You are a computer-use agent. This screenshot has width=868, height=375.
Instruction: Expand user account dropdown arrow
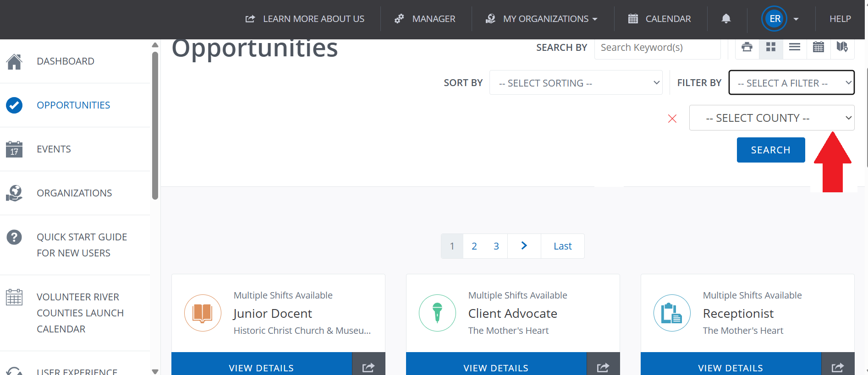click(x=796, y=19)
